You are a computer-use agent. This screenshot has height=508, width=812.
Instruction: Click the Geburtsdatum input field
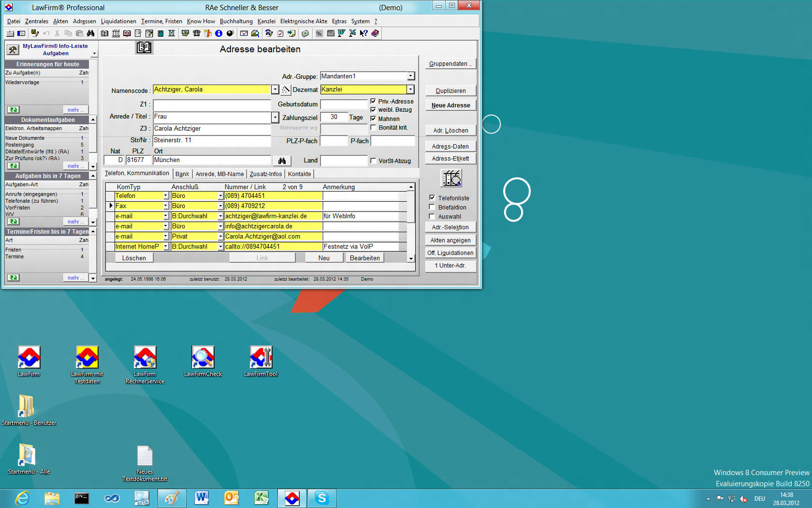(x=344, y=105)
